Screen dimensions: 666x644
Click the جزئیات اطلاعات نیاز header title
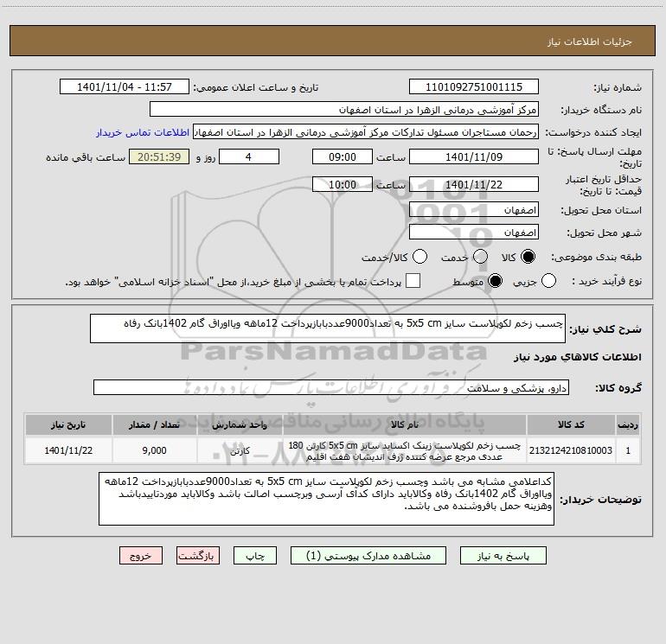[590, 41]
